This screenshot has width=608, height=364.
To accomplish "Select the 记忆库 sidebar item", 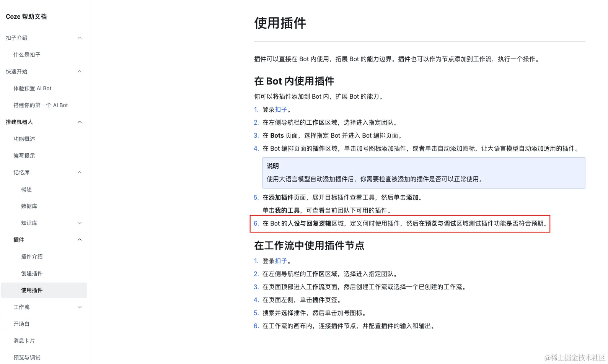I will pos(21,172).
